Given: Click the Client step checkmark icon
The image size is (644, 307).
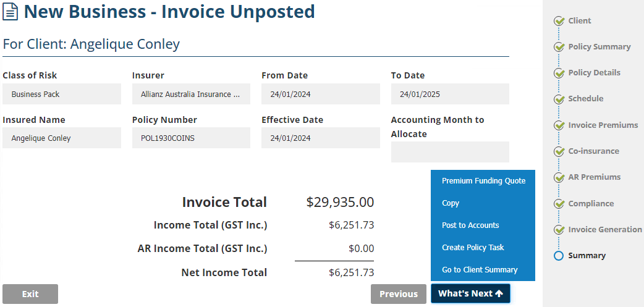Looking at the screenshot, I should click(x=559, y=21).
